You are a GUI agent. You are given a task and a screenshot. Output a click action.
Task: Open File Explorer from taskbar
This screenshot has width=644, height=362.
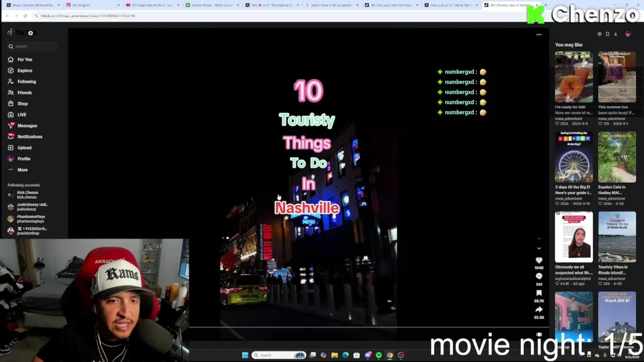click(334, 355)
